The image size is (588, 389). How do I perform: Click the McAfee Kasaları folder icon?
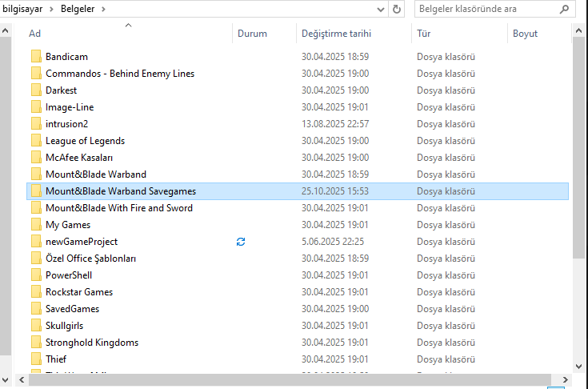pos(36,158)
